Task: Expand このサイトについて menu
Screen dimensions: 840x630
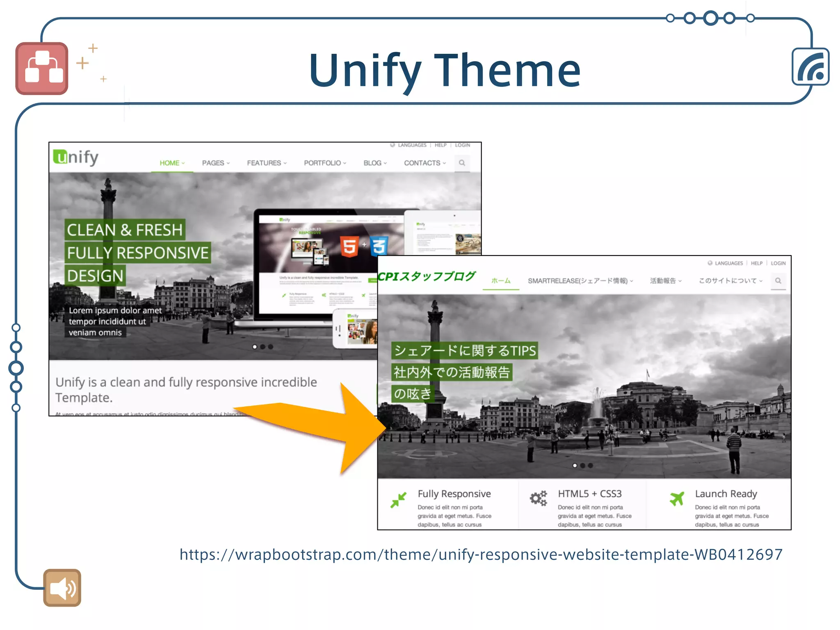Action: coord(730,281)
